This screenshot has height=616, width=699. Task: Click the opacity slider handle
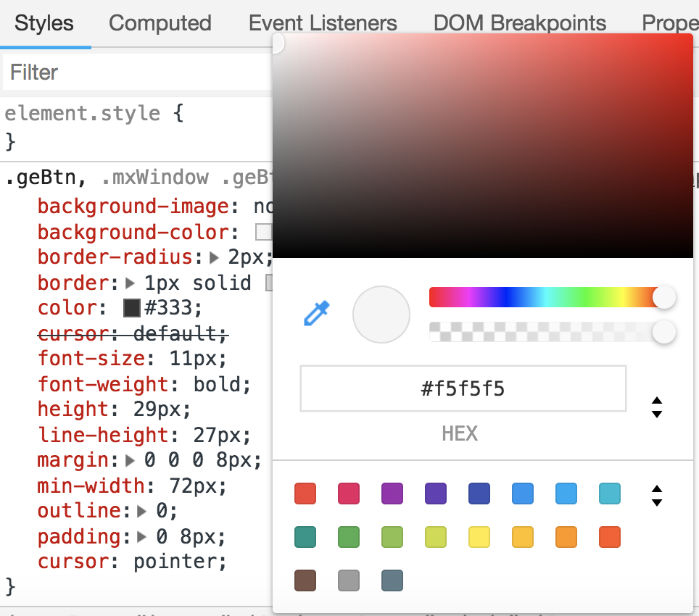pyautogui.click(x=664, y=332)
